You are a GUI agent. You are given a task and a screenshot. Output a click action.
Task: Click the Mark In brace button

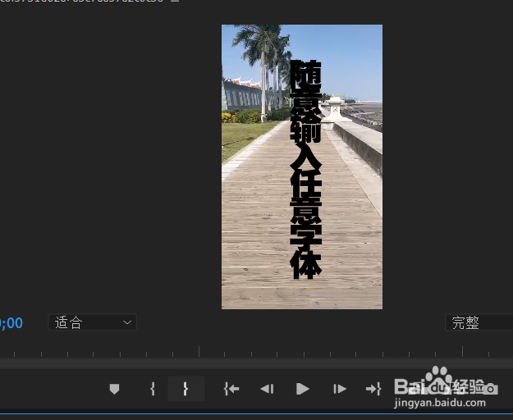[153, 389]
